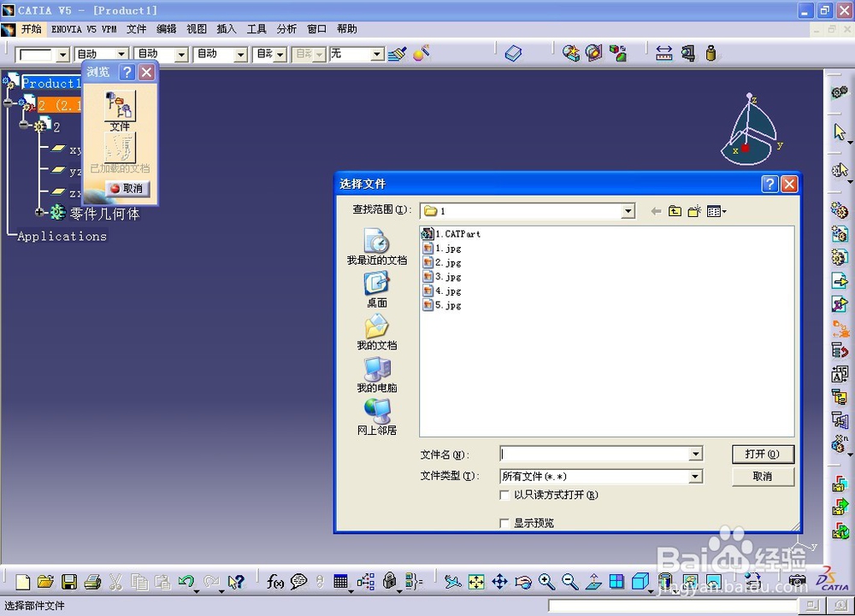This screenshot has width=855, height=616.
Task: Click the What's This help pointer icon
Action: [236, 582]
